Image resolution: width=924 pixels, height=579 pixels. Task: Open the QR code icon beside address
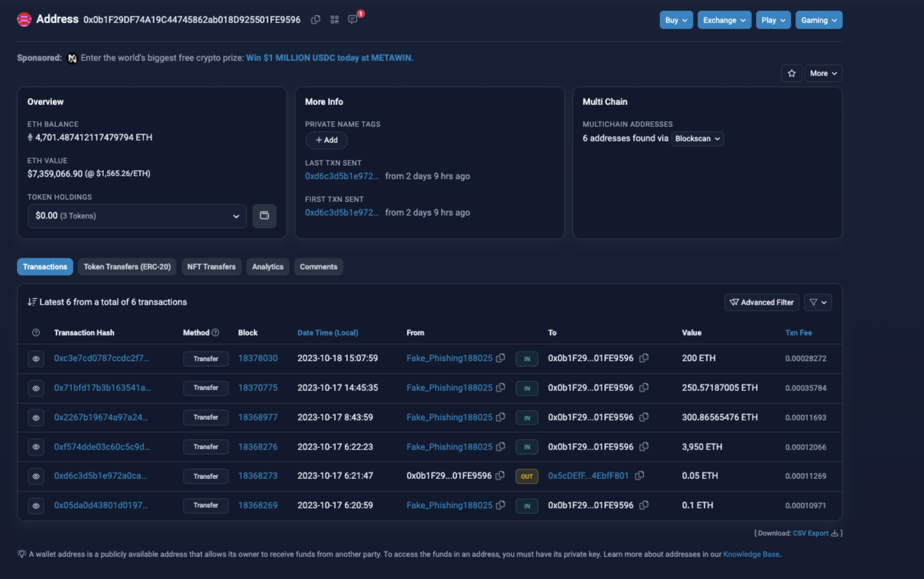click(334, 20)
